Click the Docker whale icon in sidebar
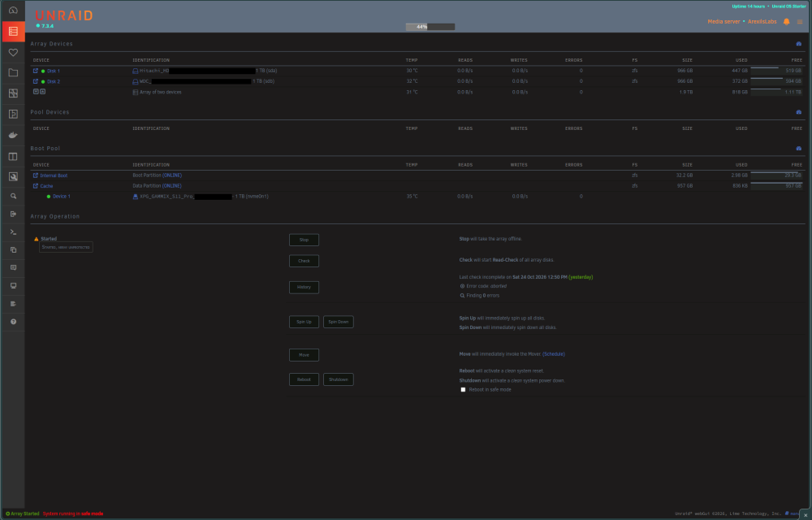This screenshot has height=520, width=812. pos(14,135)
